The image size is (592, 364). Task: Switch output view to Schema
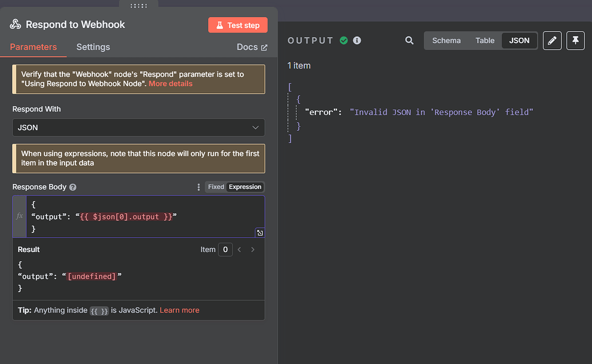click(446, 41)
